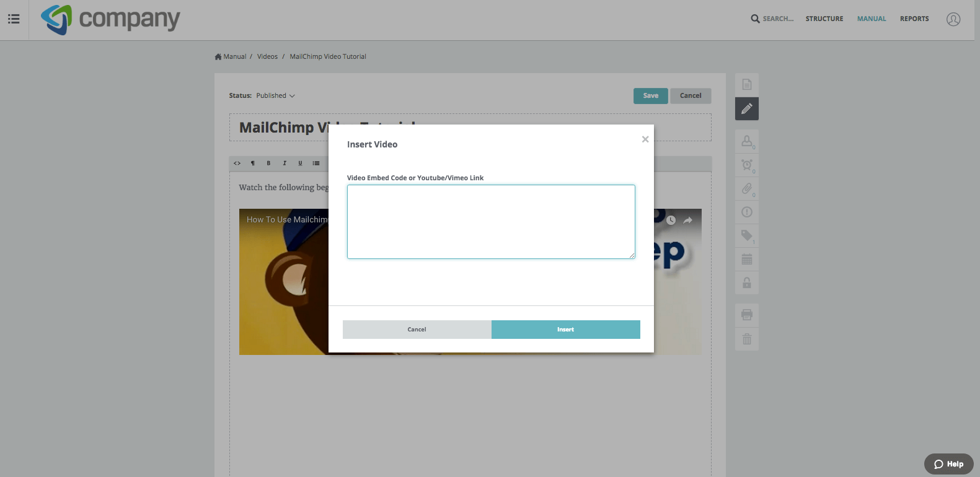Close the Insert Video dialog
Image resolution: width=980 pixels, height=477 pixels.
(x=645, y=139)
